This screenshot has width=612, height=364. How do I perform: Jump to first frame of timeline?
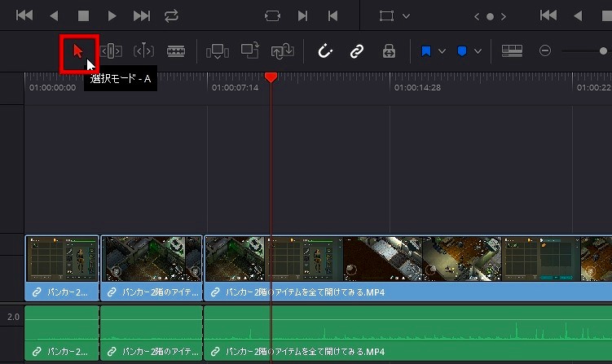point(24,15)
